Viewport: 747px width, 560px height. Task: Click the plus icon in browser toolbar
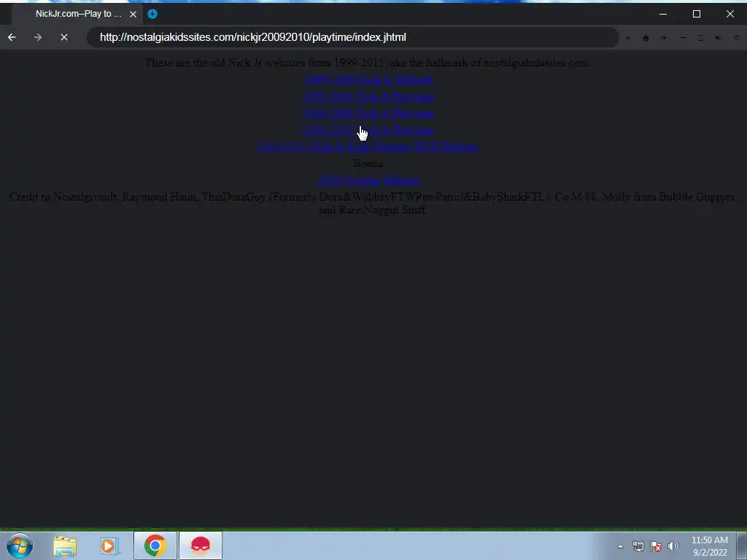click(664, 38)
